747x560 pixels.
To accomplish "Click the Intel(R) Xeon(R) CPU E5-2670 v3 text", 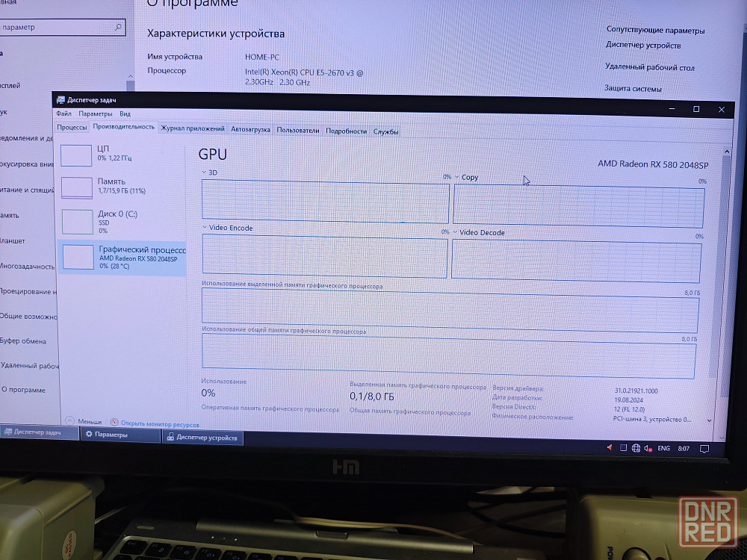I will coord(304,77).
